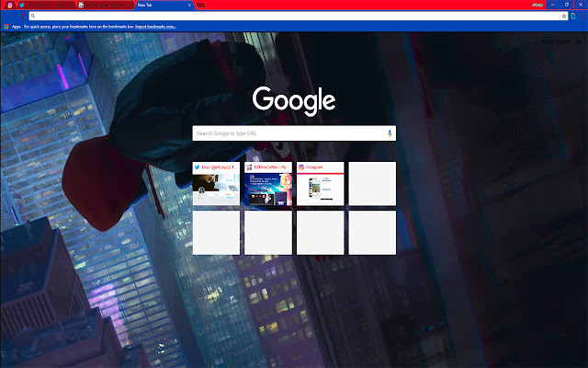Switch to the third tab with pixel-art favicon

tap(106, 5)
